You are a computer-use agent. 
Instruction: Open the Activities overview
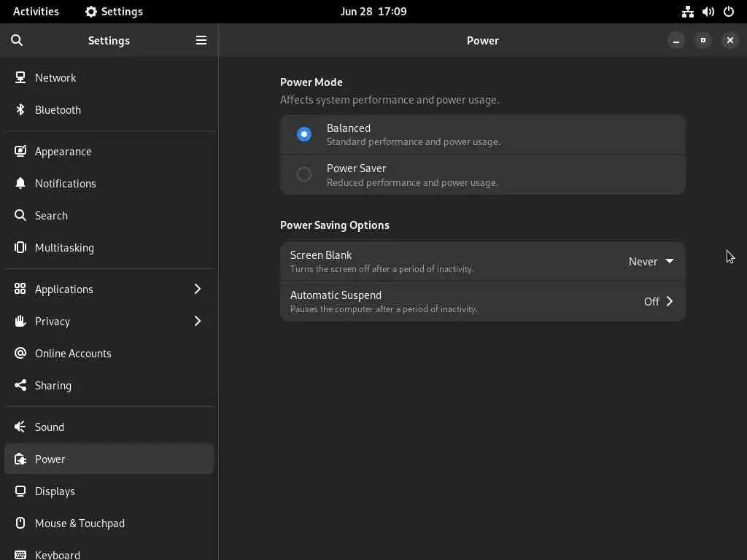point(36,12)
